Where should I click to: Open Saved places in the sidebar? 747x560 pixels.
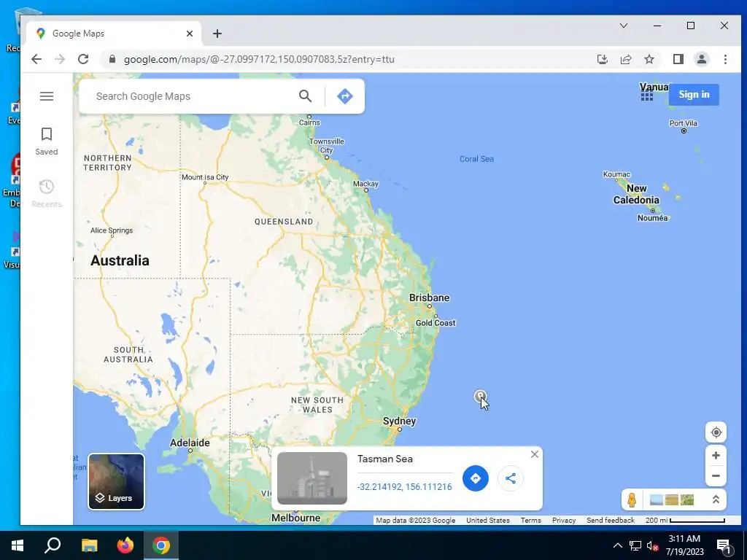pyautogui.click(x=46, y=141)
